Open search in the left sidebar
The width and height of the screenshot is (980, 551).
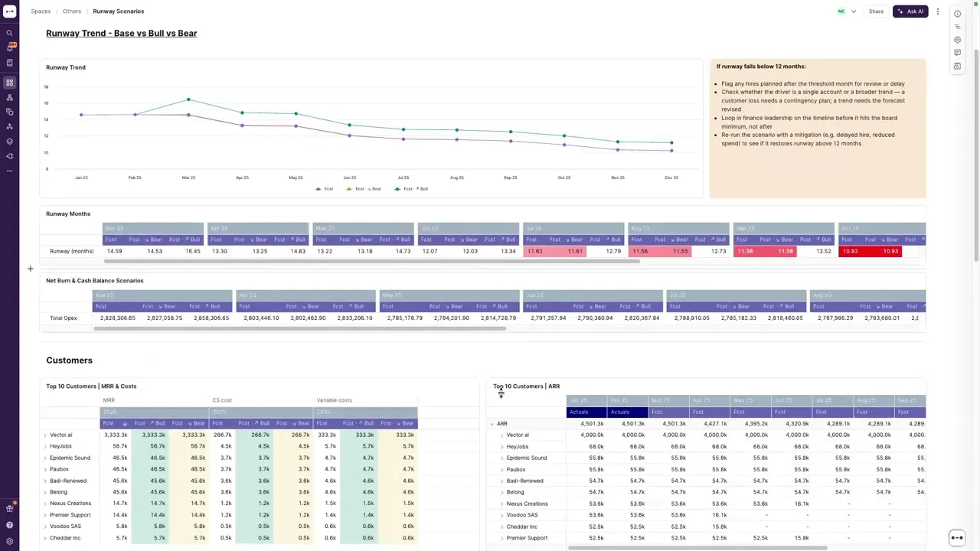(x=9, y=33)
